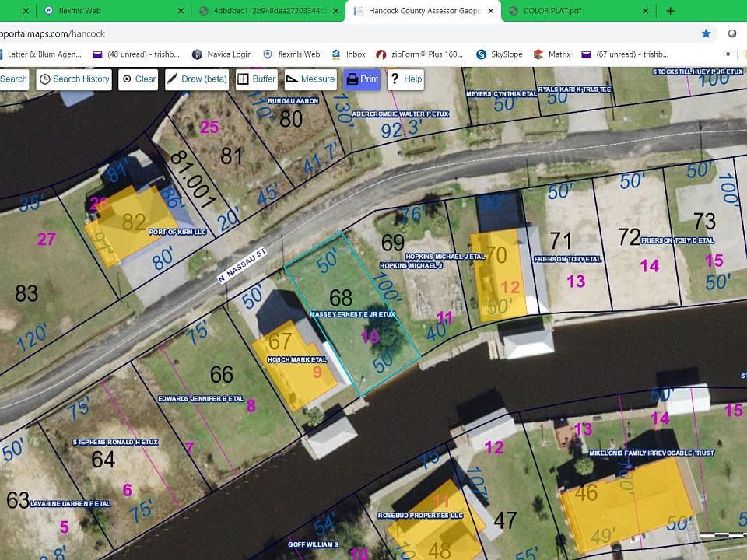Select highlighted parcel 68 on map
The image size is (747, 560).
point(352,314)
